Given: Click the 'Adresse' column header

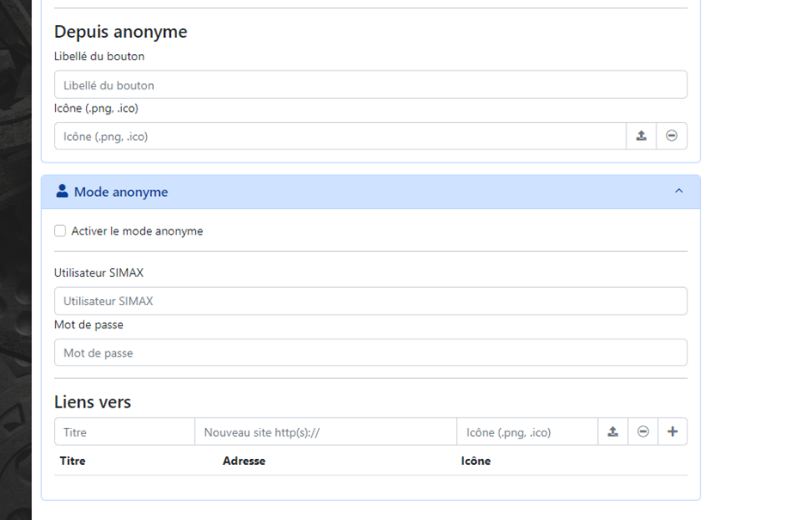Looking at the screenshot, I should [x=244, y=461].
